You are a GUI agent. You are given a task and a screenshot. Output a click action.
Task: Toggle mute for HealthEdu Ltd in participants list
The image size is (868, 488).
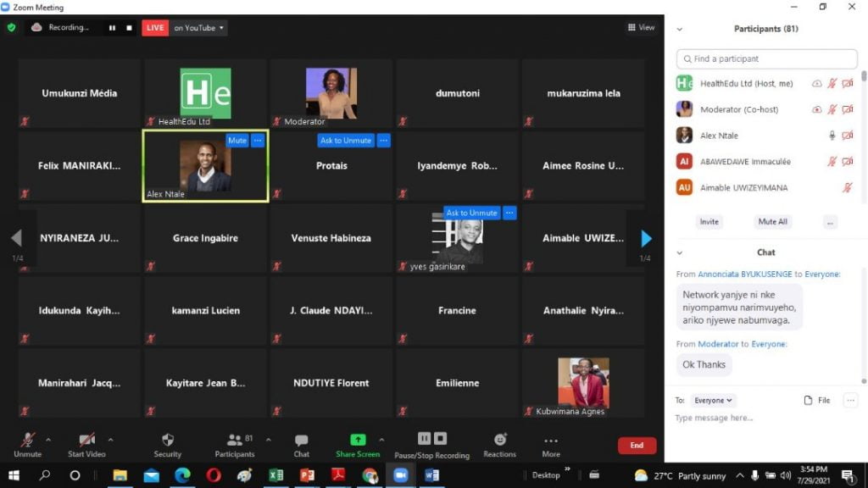point(832,84)
